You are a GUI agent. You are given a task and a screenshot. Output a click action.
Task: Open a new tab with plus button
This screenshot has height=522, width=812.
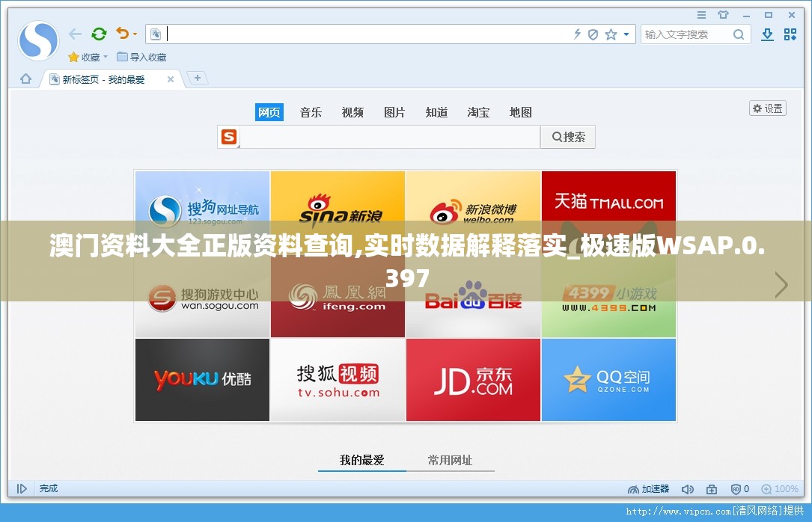[x=198, y=78]
